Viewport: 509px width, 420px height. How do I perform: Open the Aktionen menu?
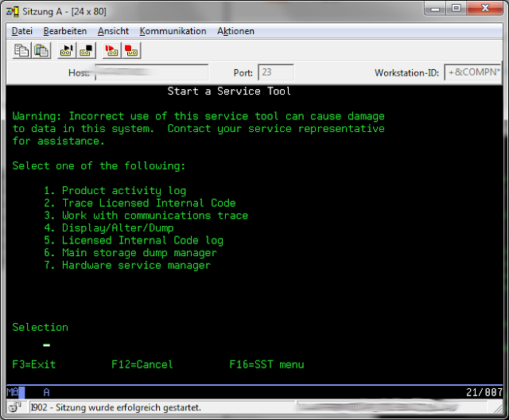(235, 31)
